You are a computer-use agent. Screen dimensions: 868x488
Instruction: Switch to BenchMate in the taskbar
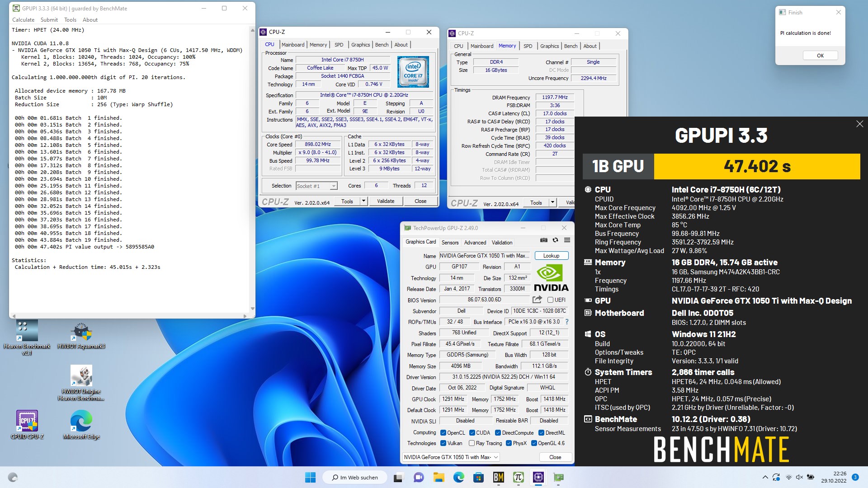click(x=498, y=477)
